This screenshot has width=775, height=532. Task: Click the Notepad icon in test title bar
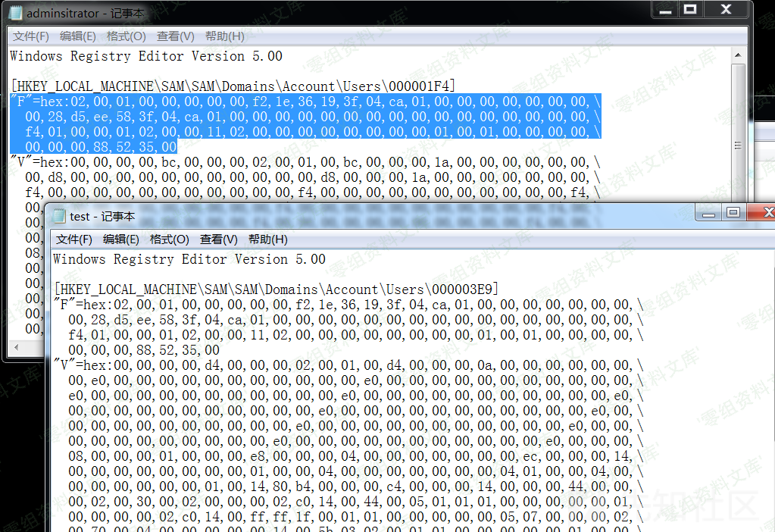(59, 217)
